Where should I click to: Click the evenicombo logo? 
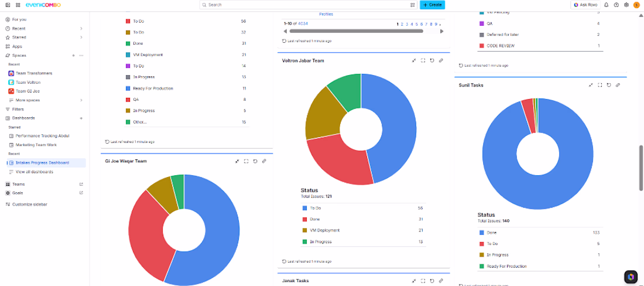coord(43,5)
